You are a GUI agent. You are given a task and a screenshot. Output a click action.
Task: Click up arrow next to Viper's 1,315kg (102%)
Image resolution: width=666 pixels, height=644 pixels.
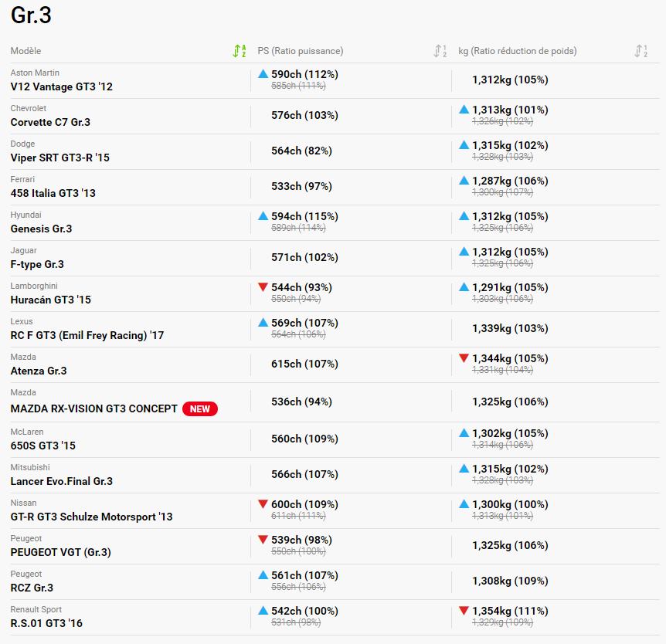click(464, 145)
